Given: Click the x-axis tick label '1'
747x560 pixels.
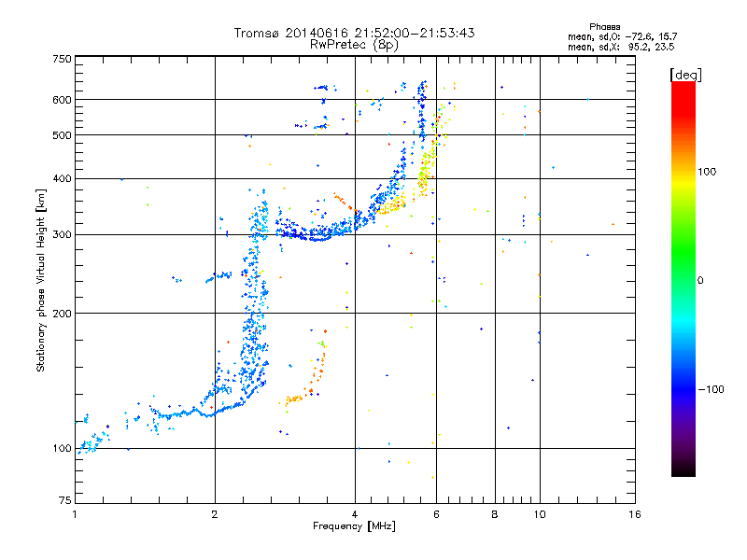Looking at the screenshot, I should coord(75,514).
